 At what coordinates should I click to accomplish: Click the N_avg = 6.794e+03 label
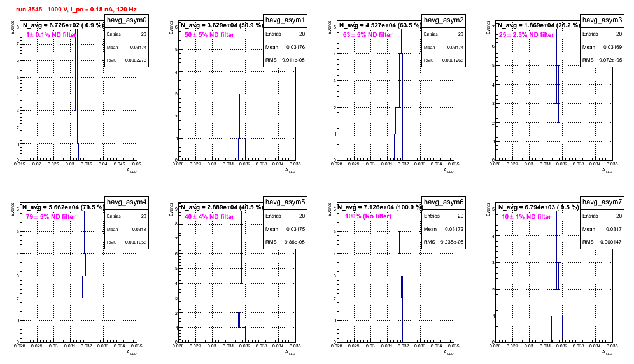pyautogui.click(x=539, y=207)
